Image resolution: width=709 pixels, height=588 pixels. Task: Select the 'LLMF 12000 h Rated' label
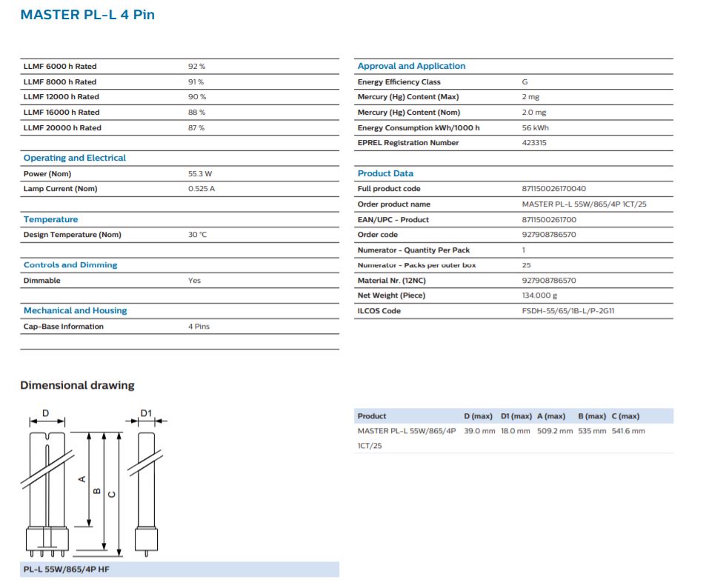click(61, 97)
